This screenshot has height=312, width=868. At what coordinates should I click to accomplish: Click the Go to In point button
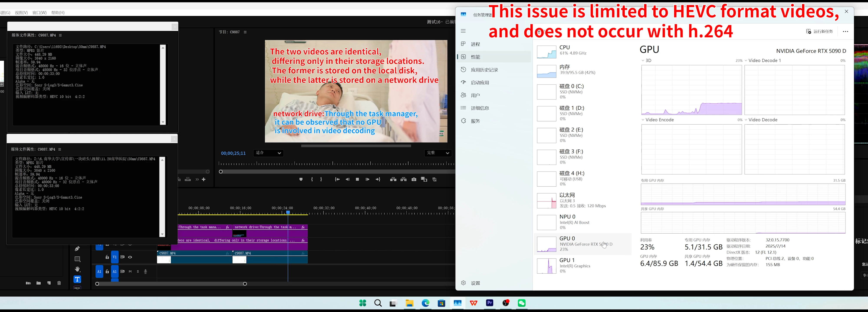point(337,179)
